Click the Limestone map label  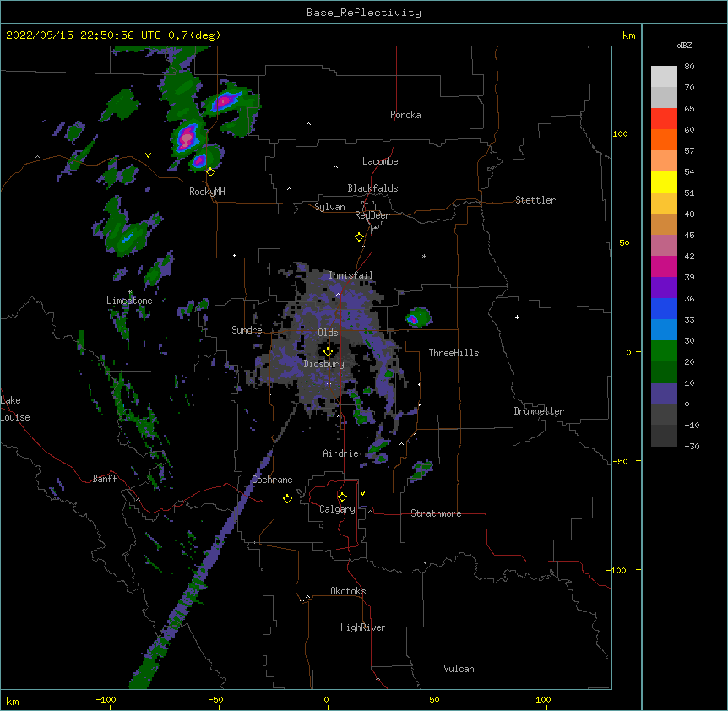[129, 301]
